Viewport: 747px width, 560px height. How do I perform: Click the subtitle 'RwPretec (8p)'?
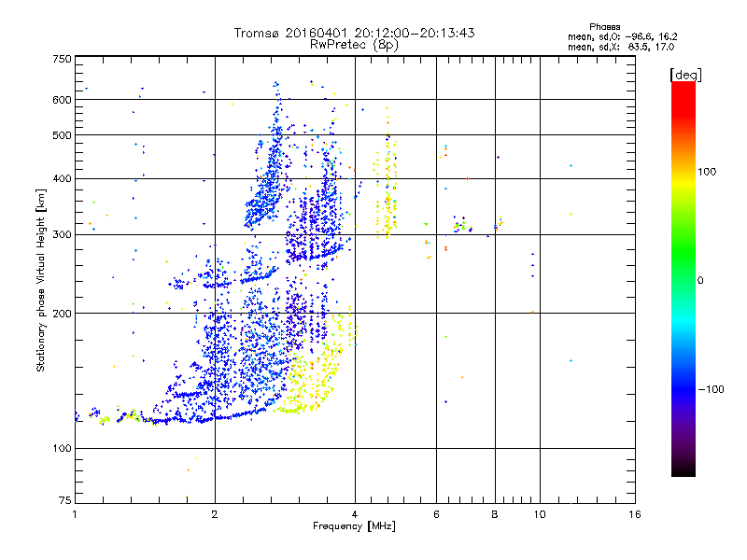point(354,45)
